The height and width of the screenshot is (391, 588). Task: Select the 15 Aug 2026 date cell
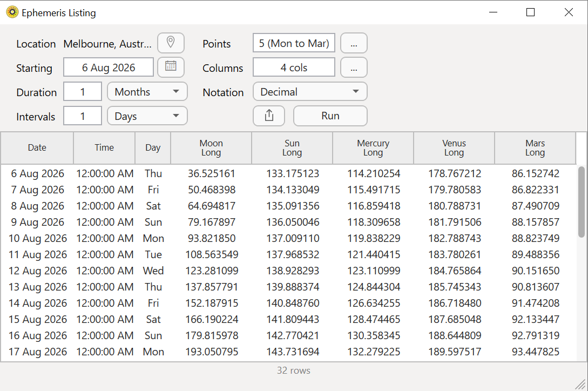coord(37,319)
